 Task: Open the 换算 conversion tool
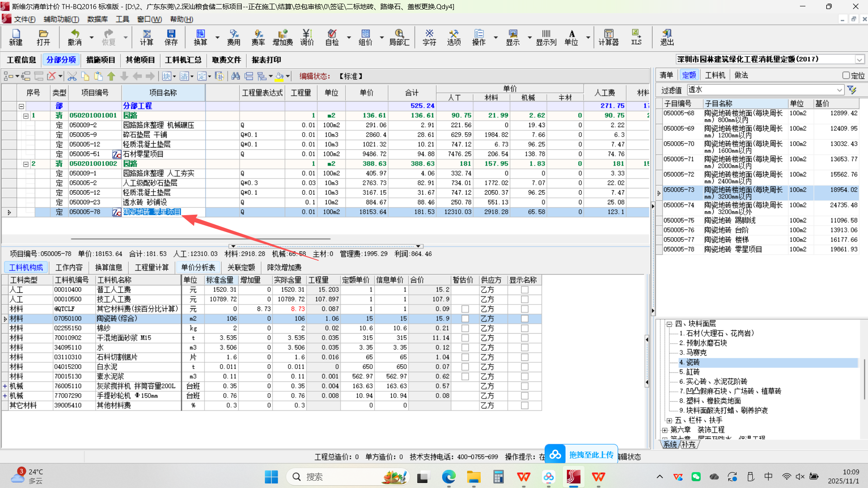point(200,37)
